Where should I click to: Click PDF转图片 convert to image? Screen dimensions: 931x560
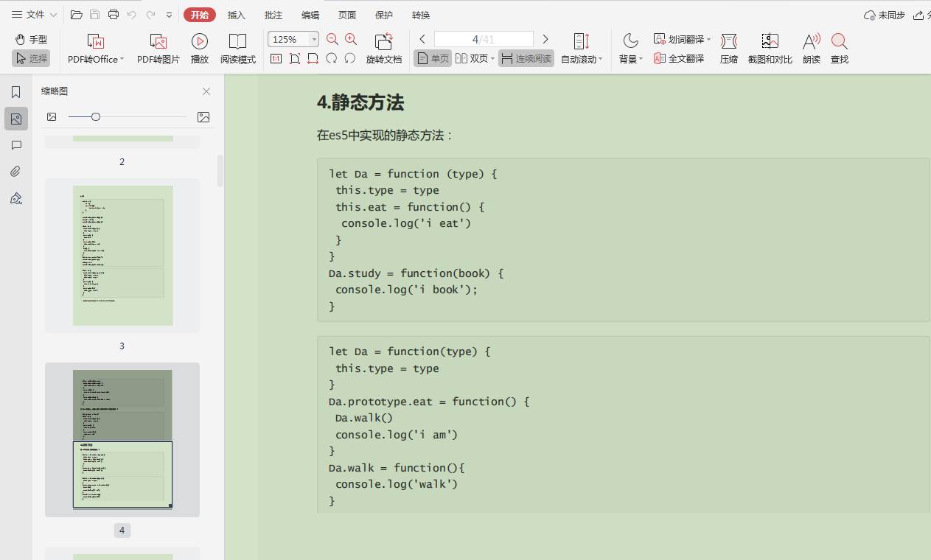pos(158,49)
